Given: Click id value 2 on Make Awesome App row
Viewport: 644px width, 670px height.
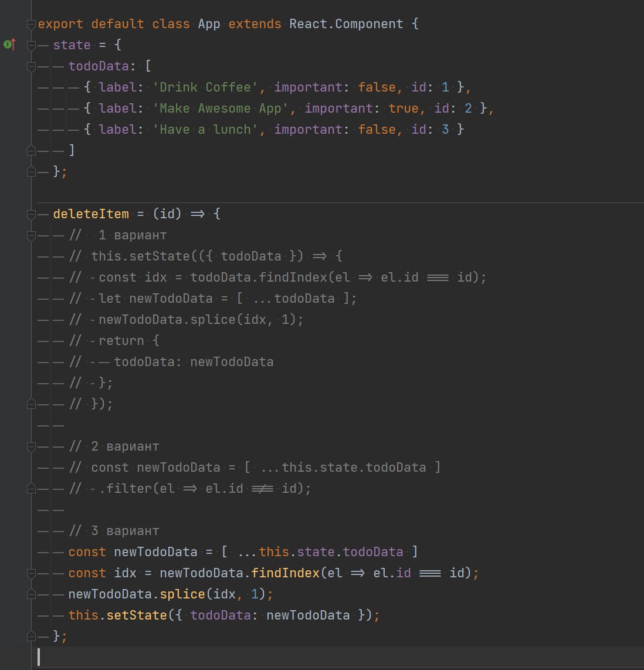Looking at the screenshot, I should click(469, 108).
